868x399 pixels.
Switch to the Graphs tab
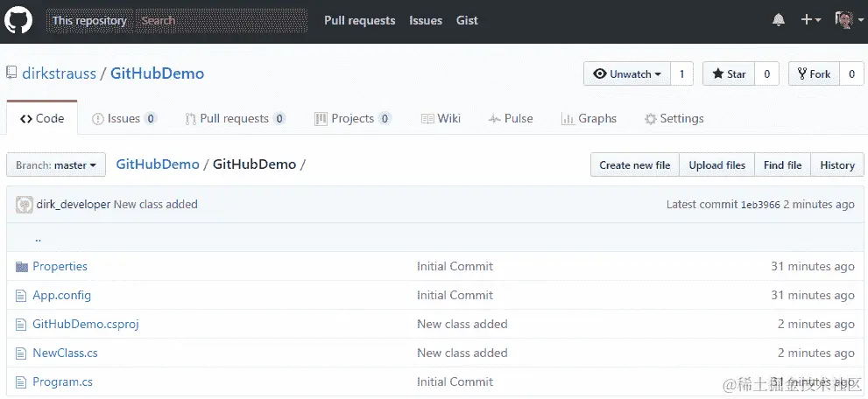[x=589, y=118]
